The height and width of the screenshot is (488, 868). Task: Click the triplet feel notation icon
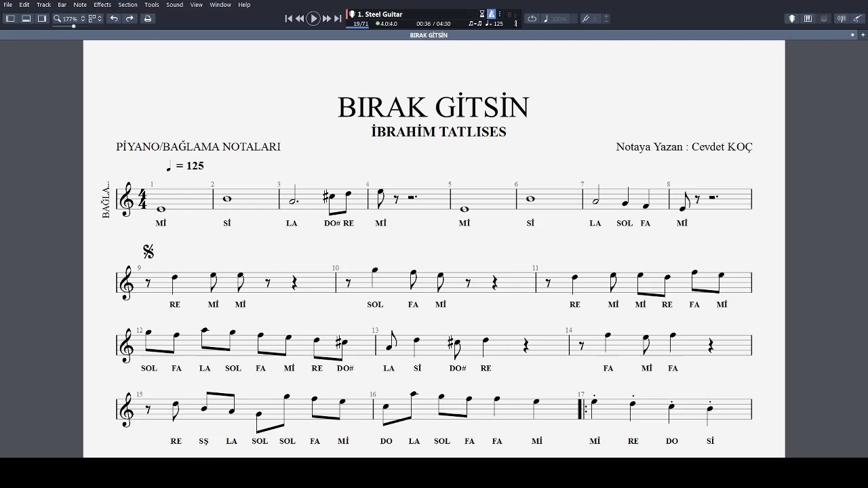tap(475, 24)
